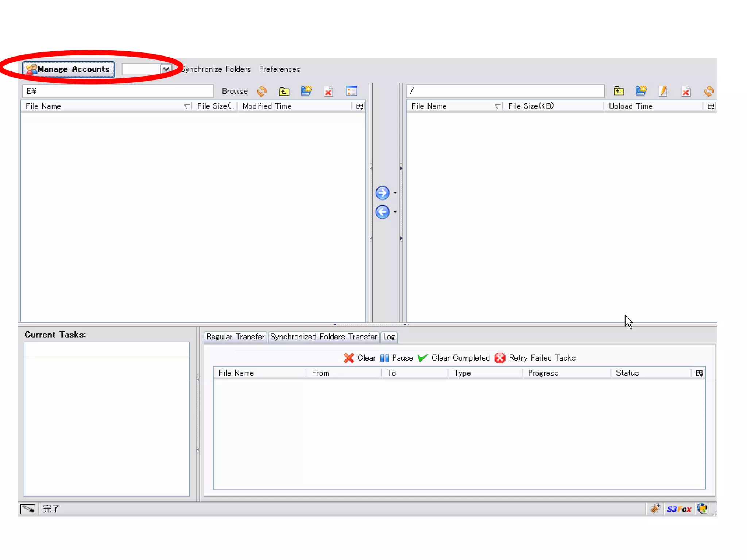Sort transfers by the Type column
The image size is (747, 560).
[485, 373]
